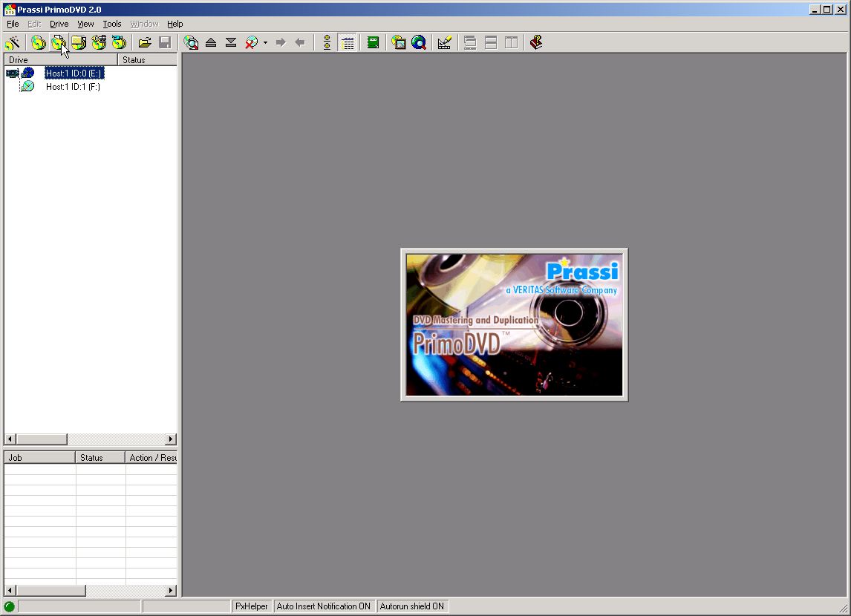851x616 pixels.
Task: Open the Drive menu
Action: pyautogui.click(x=59, y=24)
